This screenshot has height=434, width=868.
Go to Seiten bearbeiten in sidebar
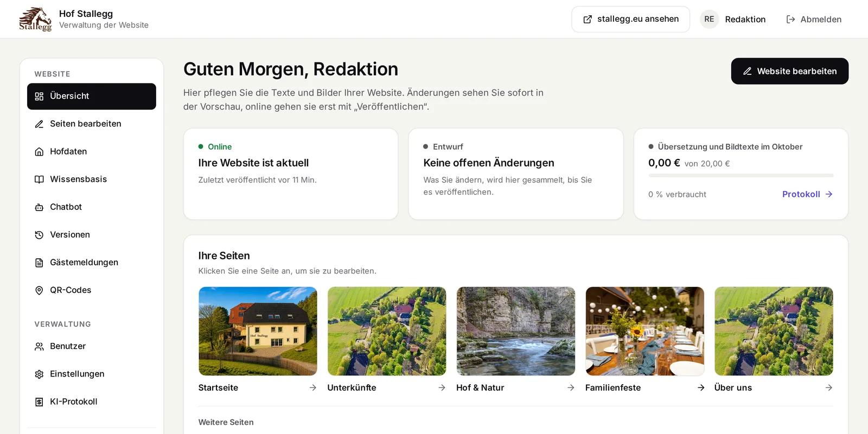[x=92, y=124]
